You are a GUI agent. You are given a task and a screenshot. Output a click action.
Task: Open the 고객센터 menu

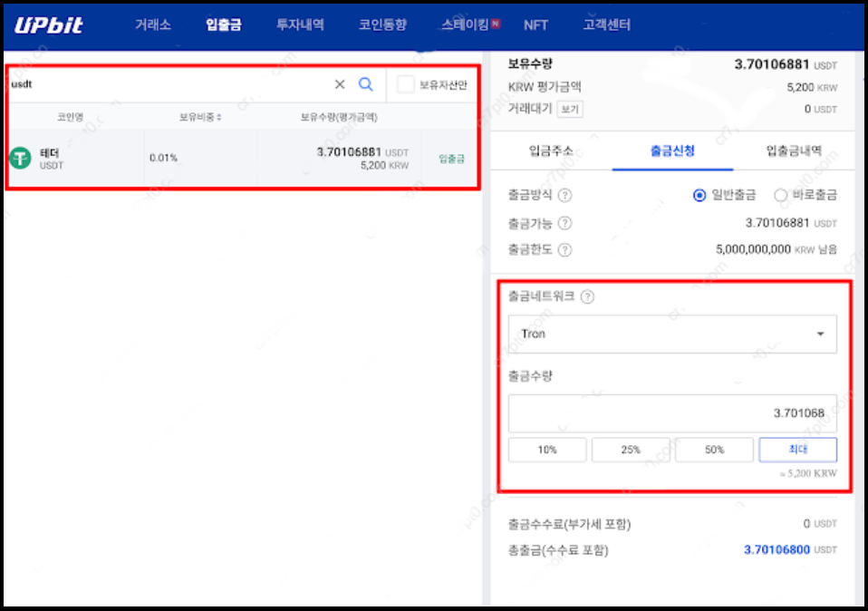pos(607,24)
